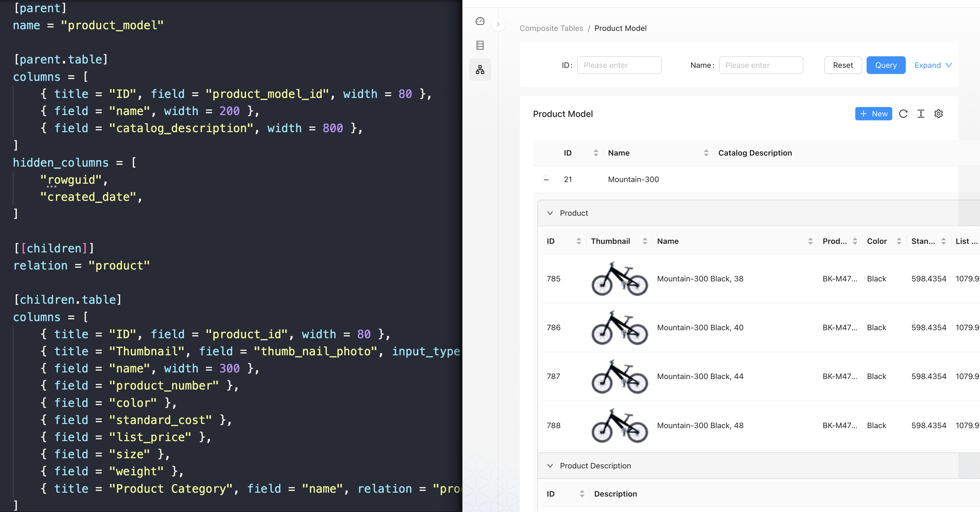Open the row density height icon
Screen dimensions: 980x512
(x=921, y=114)
